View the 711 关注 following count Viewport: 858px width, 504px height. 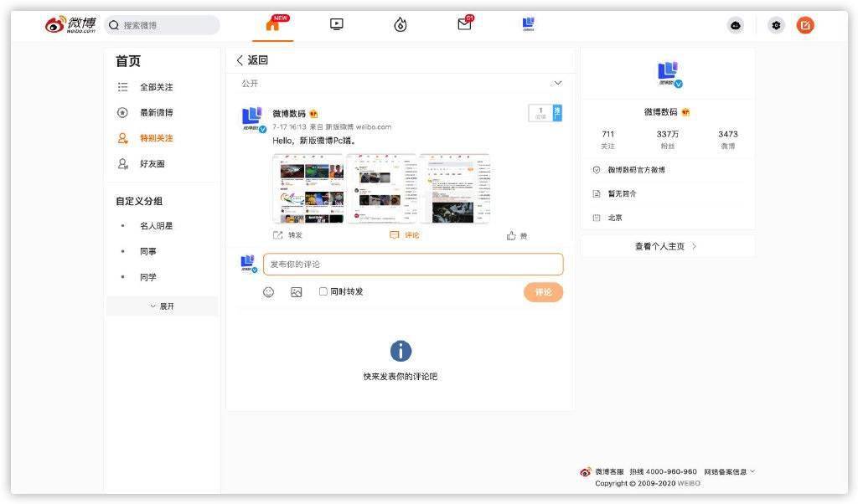click(608, 139)
